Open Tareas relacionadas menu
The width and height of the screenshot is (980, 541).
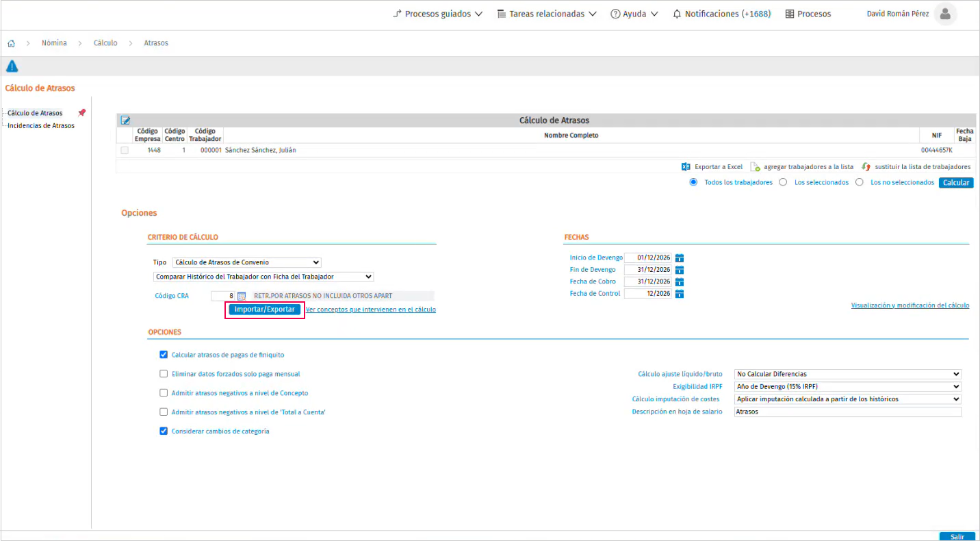pyautogui.click(x=547, y=14)
